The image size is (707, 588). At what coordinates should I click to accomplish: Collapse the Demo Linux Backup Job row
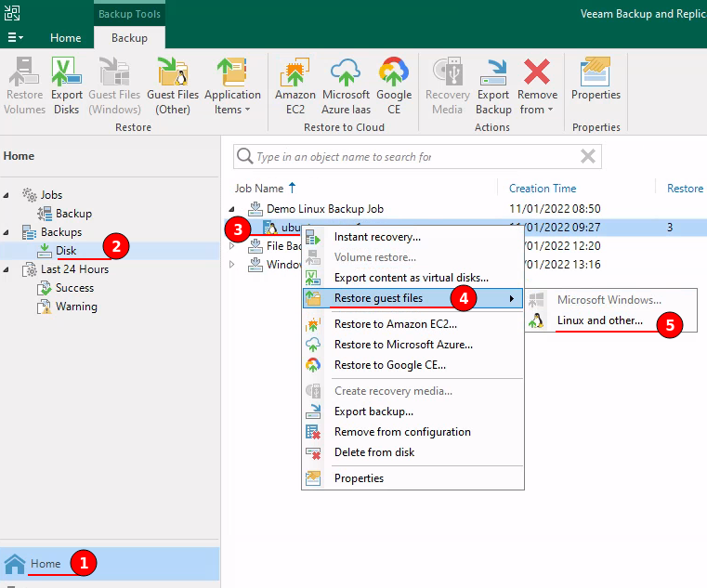231,209
